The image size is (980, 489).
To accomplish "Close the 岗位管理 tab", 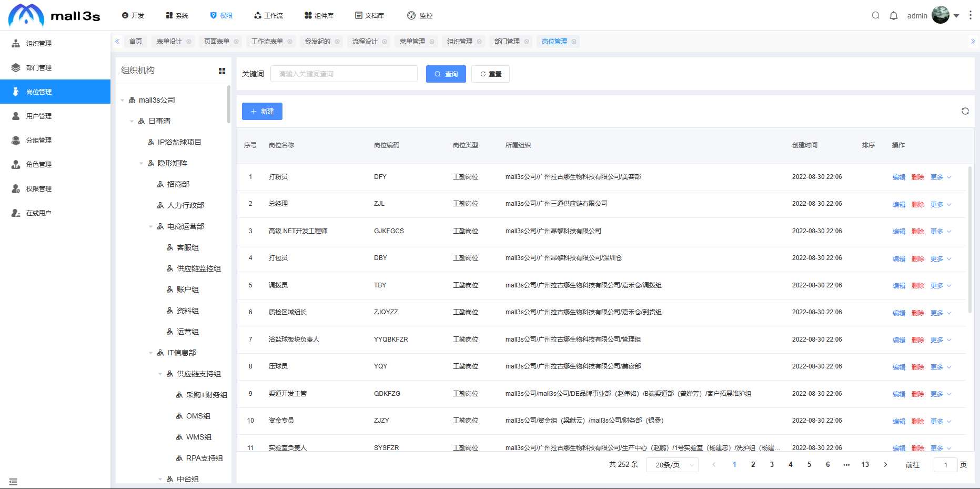I will point(573,42).
